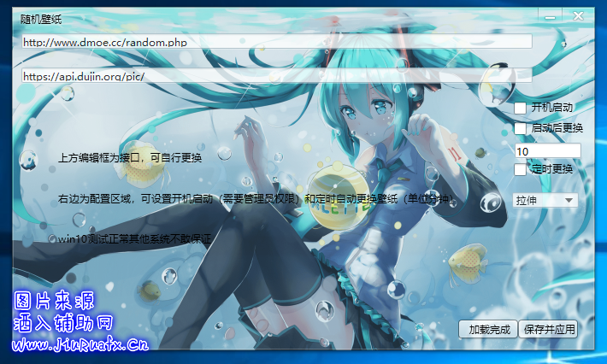Close the 随机壁纸 window
Screen dimensions: 607x364
pos(578,16)
